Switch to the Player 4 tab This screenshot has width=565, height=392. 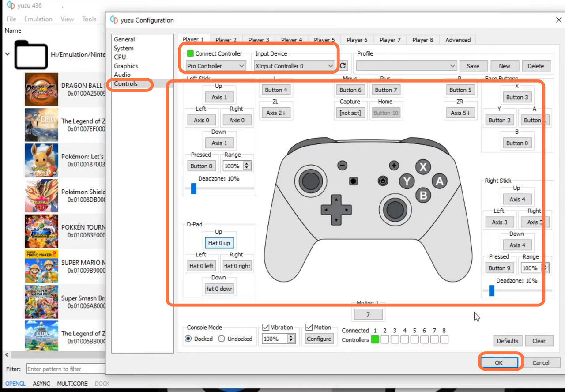coord(291,40)
